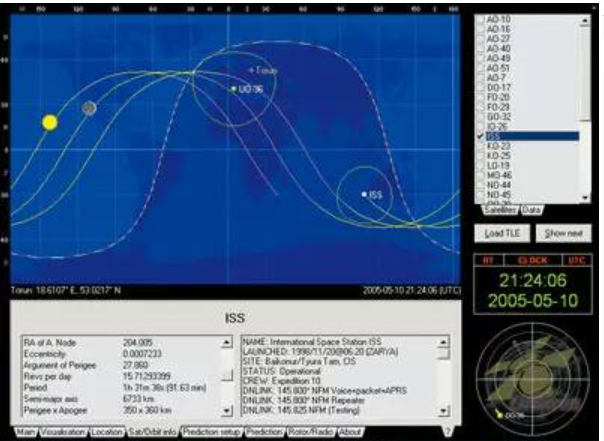This screenshot has height=441, width=604.
Task: Select LO-19 in the satellite list
Action: pyautogui.click(x=498, y=166)
